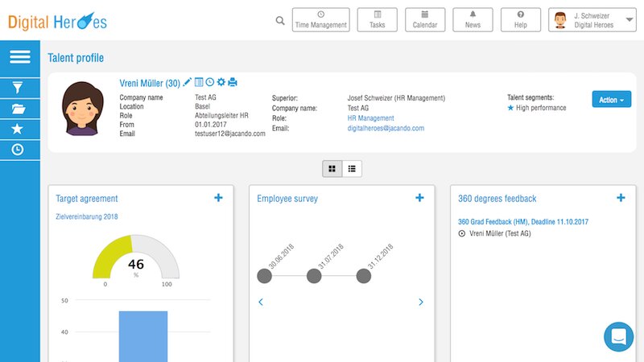Click the pencil edit icon beside Vreni Müller
This screenshot has width=644, height=362.
click(x=188, y=82)
